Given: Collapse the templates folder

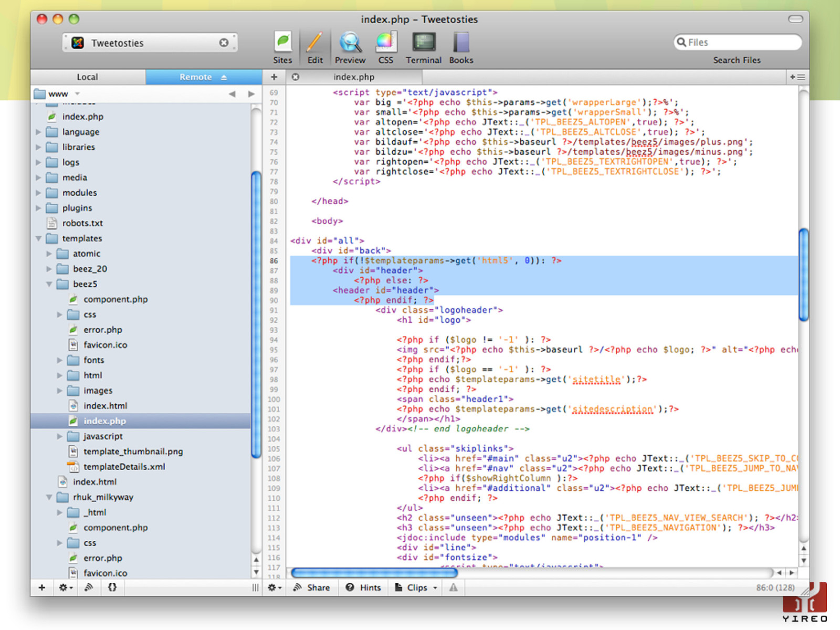Looking at the screenshot, I should 38,238.
